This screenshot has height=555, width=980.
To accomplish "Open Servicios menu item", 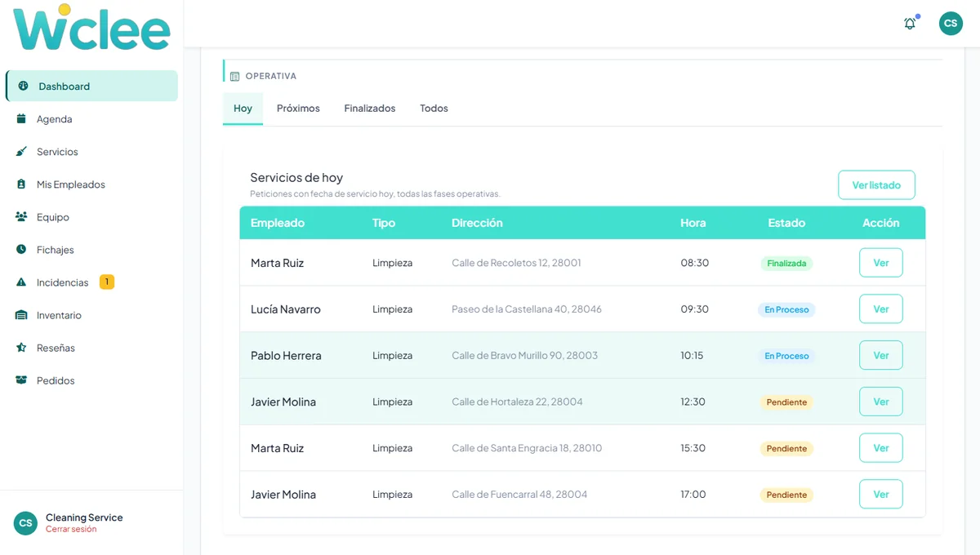I will coord(91,151).
